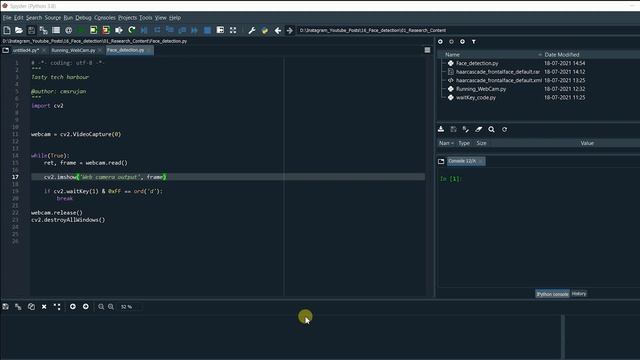Screen dimensions: 640x360
Task: Select haarcascade_frontalface_default.xml in file explorer
Action: (498, 80)
